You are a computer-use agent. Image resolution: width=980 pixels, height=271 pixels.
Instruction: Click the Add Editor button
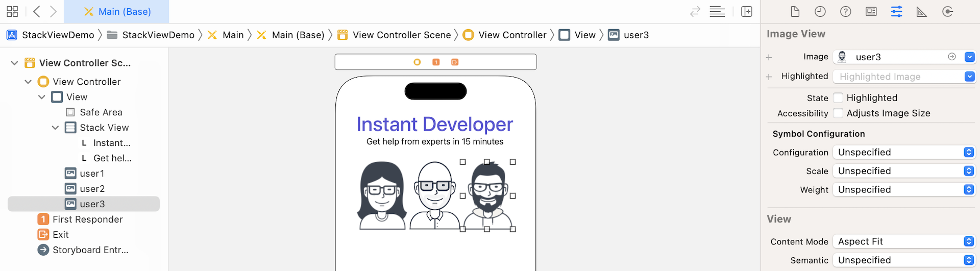tap(747, 12)
